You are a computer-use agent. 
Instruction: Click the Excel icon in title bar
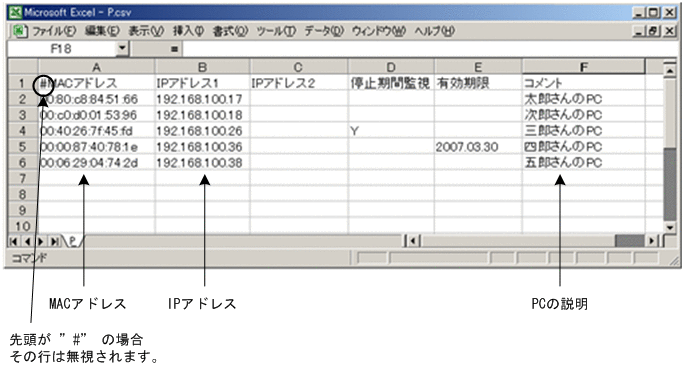15,12
